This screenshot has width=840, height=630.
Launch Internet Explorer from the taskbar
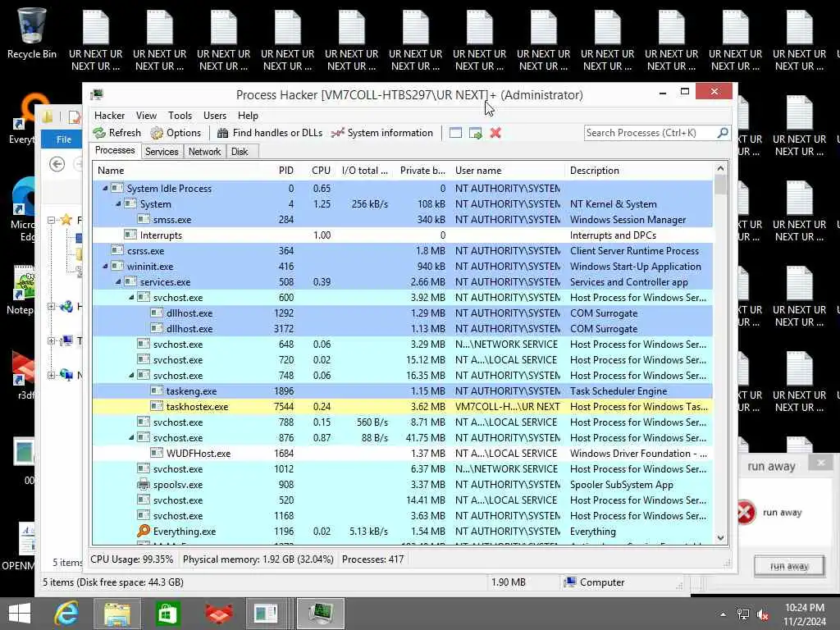point(66,614)
